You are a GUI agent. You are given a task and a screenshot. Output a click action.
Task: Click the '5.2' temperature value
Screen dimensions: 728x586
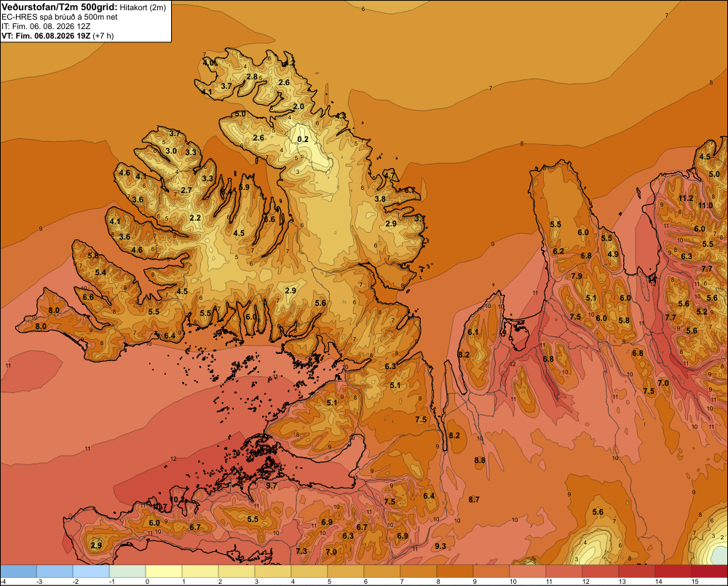point(702,312)
